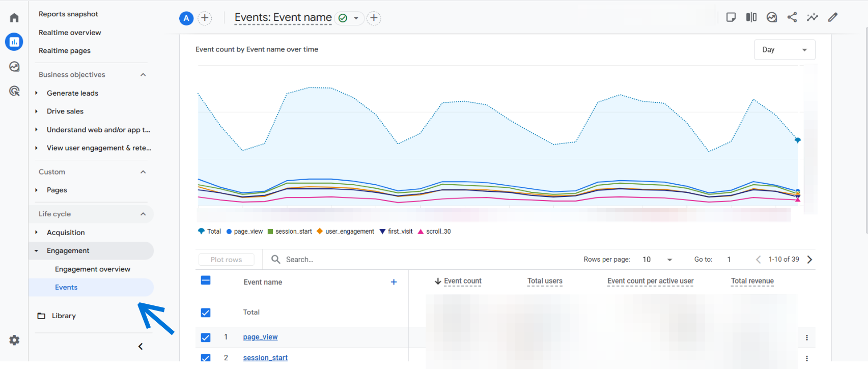Open Pages under Custom
Screen dimensions: 868x369
click(x=57, y=190)
